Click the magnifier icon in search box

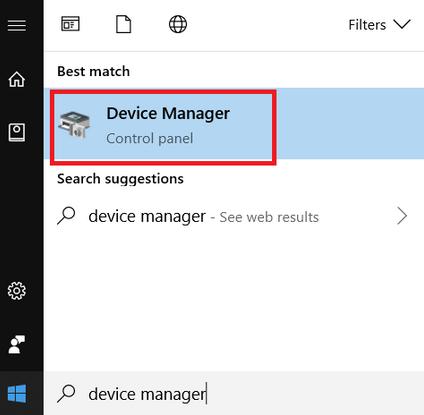pos(66,394)
